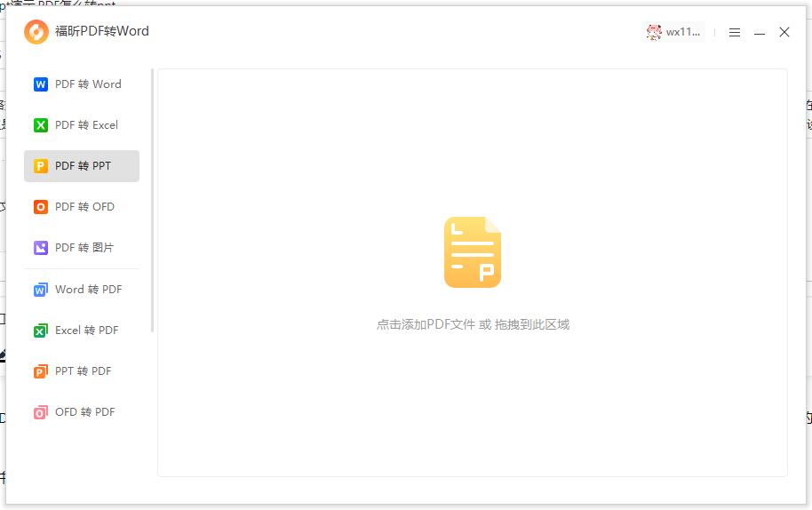The image size is (812, 510).
Task: Switch to PPT 转 PDF label
Action: point(83,371)
